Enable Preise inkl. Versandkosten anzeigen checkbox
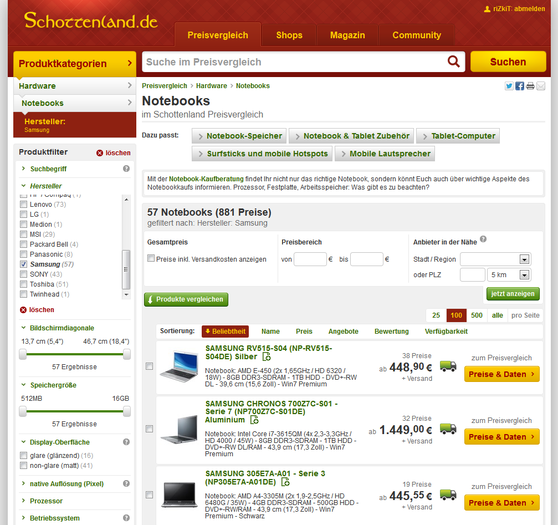558x525 pixels. (x=151, y=258)
